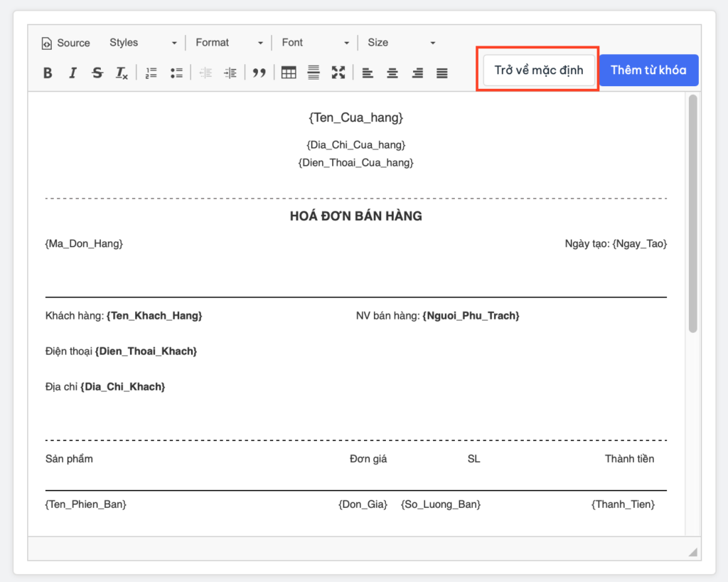Image resolution: width=728 pixels, height=582 pixels.
Task: Toggle strikethrough formatting
Action: point(97,73)
